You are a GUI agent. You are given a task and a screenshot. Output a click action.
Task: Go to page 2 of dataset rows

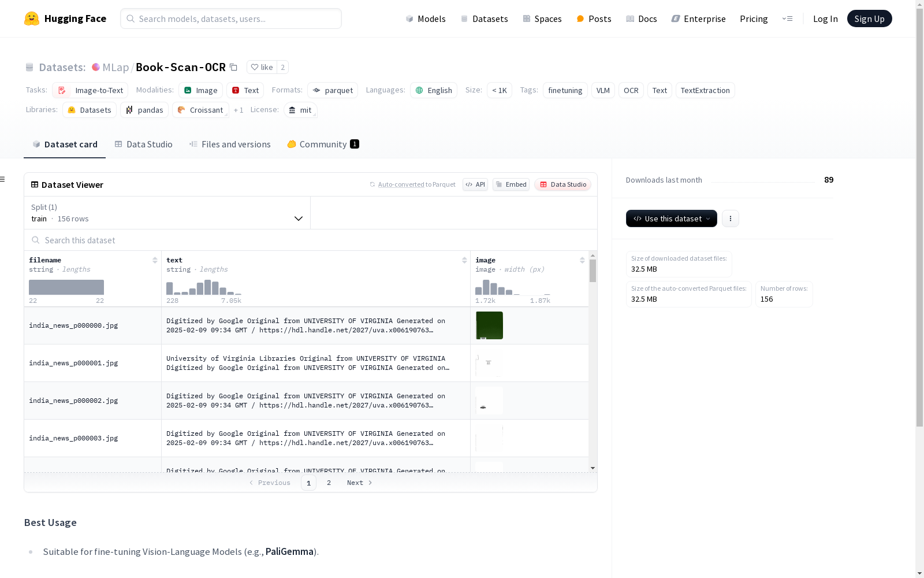(x=329, y=483)
